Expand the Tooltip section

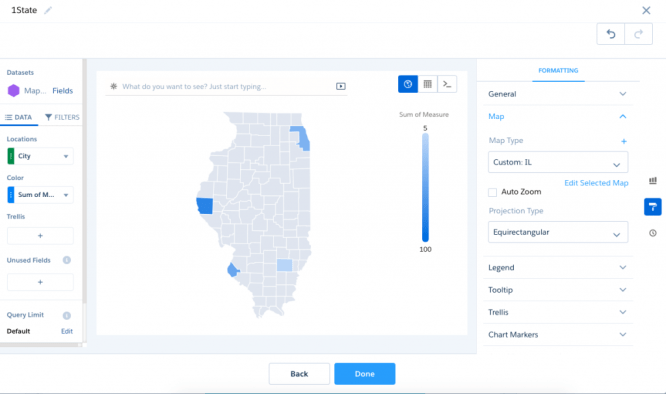pyautogui.click(x=558, y=290)
